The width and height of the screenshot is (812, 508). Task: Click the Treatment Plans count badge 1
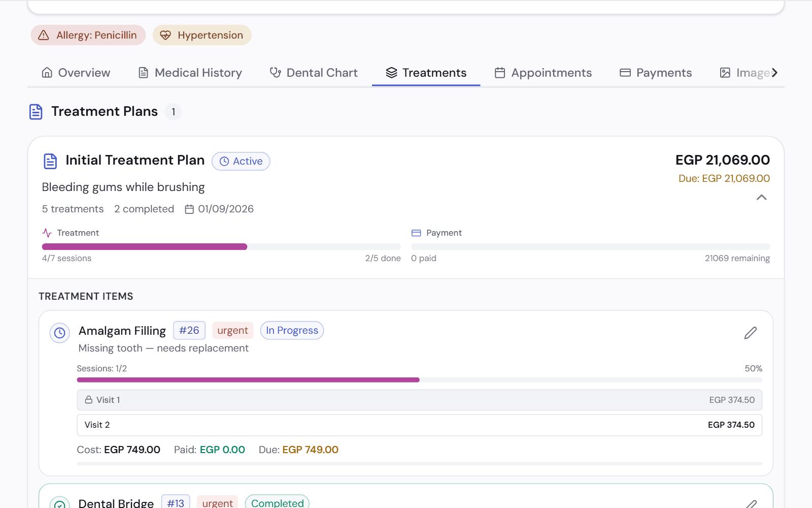pyautogui.click(x=173, y=112)
